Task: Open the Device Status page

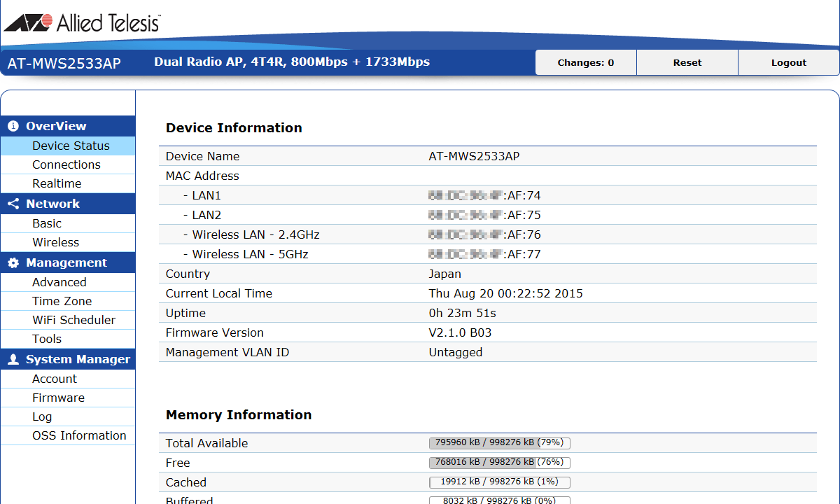Action: pyautogui.click(x=68, y=146)
